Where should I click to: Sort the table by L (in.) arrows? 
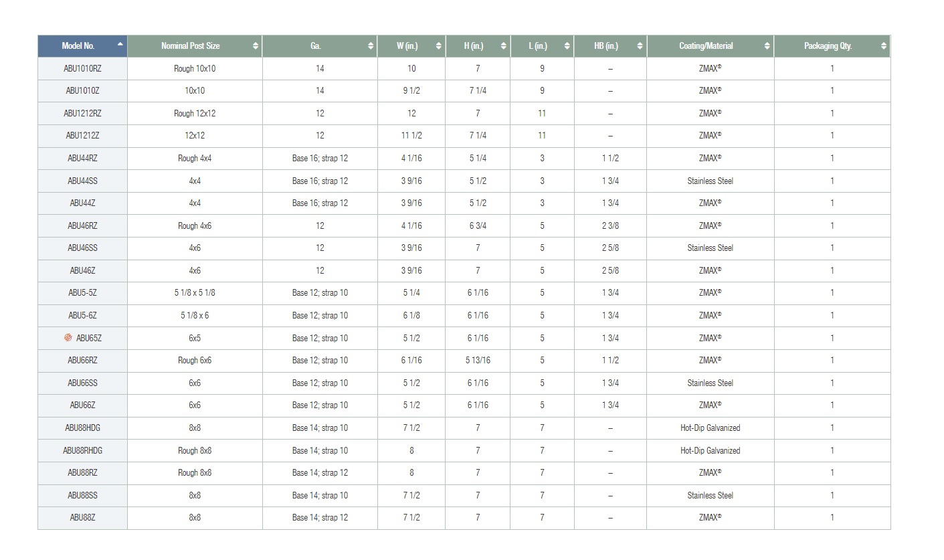pyautogui.click(x=567, y=46)
